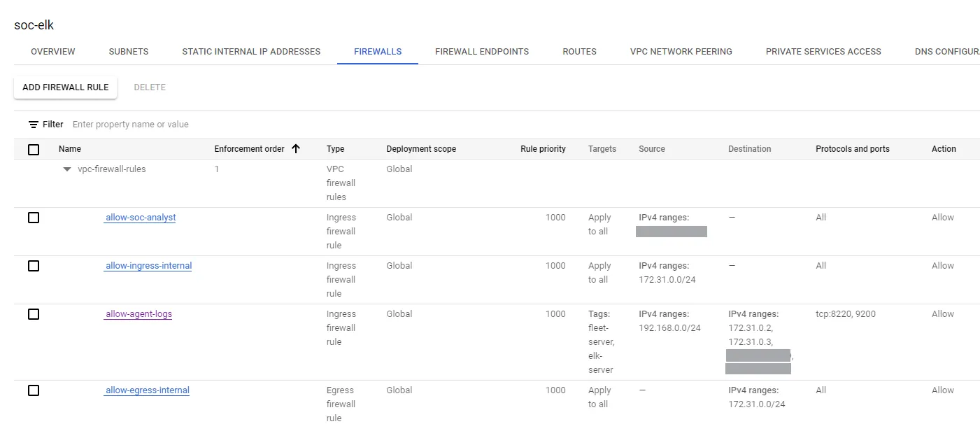
Task: Open the allow-soc-analyst firewall rule
Action: coord(140,218)
